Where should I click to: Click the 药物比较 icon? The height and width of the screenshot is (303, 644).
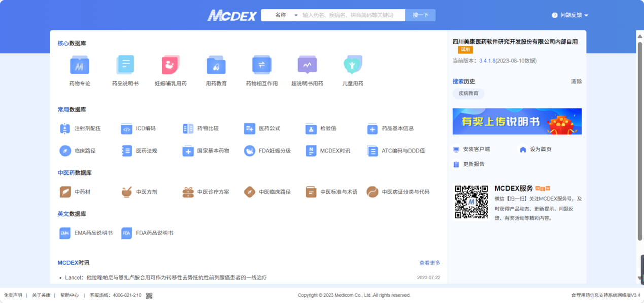pyautogui.click(x=188, y=129)
